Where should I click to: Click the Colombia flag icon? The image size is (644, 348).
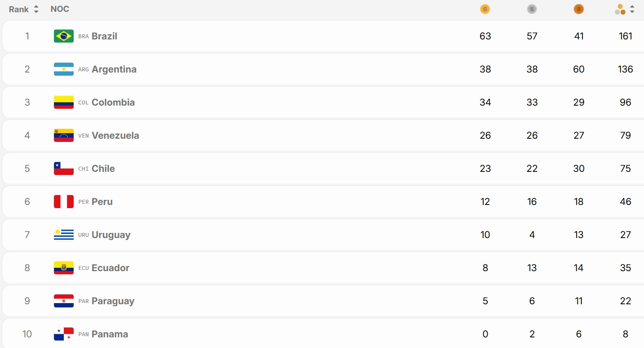pos(64,102)
